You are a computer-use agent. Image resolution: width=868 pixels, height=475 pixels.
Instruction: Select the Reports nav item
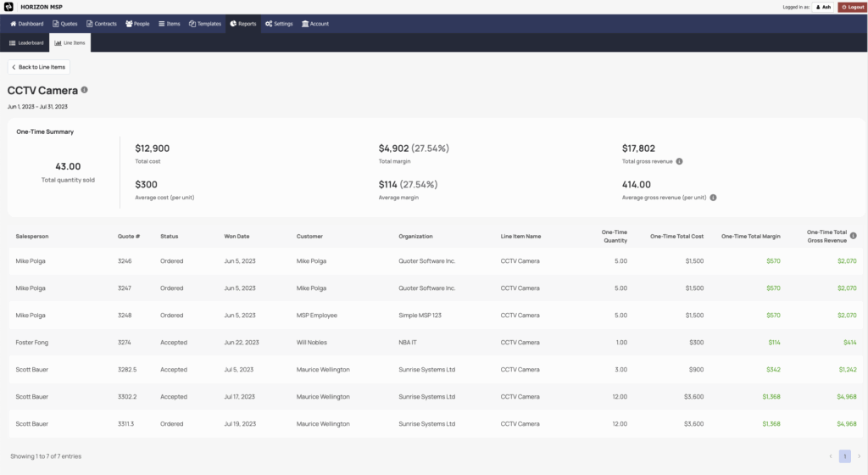243,24
